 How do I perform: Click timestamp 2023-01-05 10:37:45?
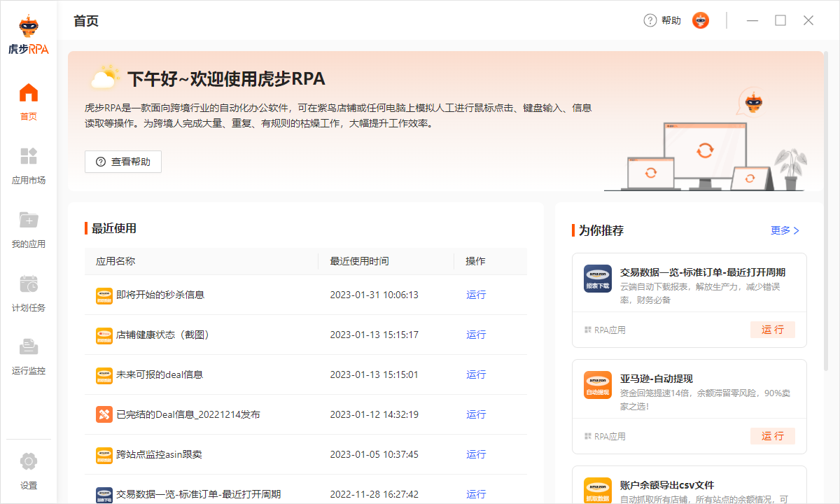(x=374, y=454)
